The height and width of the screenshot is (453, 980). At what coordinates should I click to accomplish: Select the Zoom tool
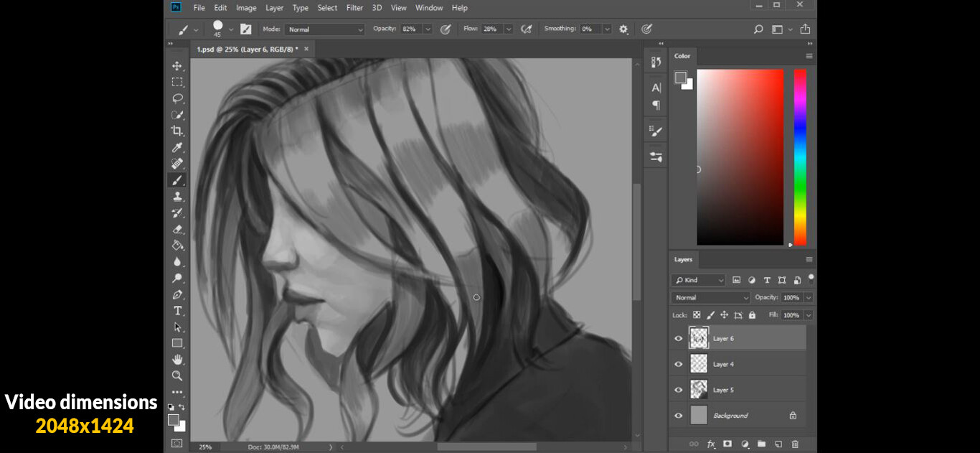coord(177,375)
